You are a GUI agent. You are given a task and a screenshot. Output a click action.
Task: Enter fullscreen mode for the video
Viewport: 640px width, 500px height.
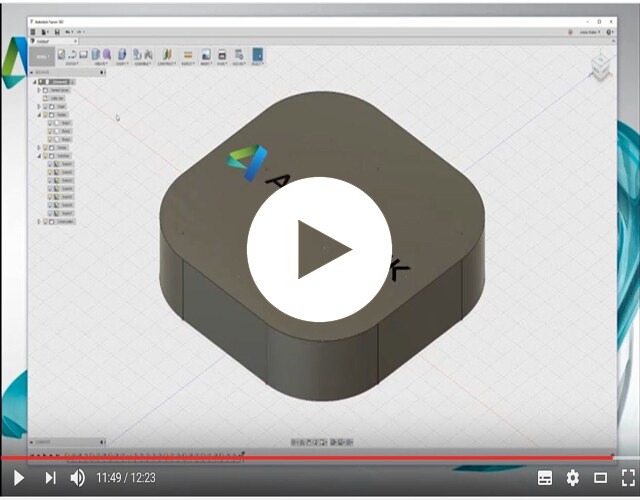click(628, 478)
